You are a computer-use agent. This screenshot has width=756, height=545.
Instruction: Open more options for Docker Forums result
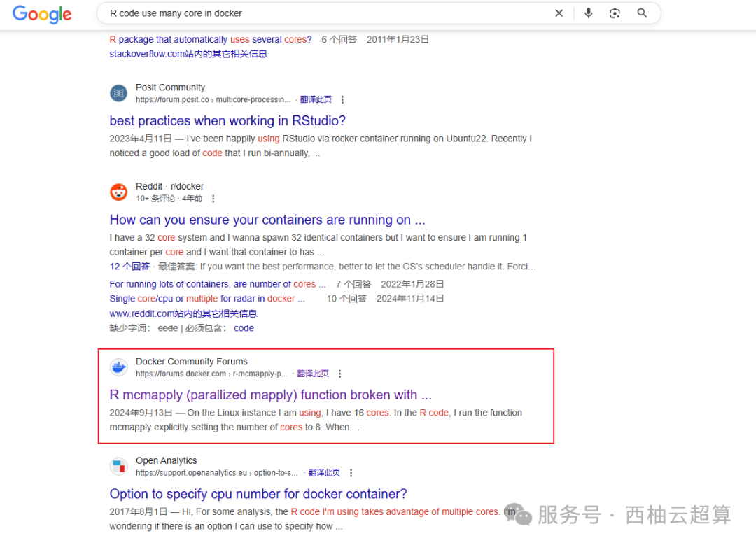tap(340, 374)
